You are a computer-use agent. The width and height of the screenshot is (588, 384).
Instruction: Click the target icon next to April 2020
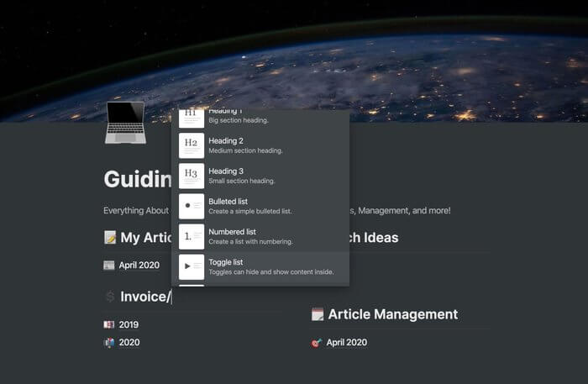pos(317,343)
